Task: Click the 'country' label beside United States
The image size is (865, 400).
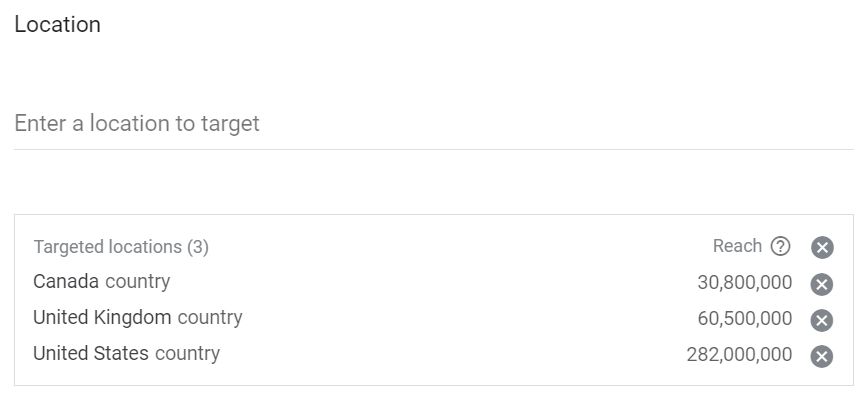Action: click(187, 353)
